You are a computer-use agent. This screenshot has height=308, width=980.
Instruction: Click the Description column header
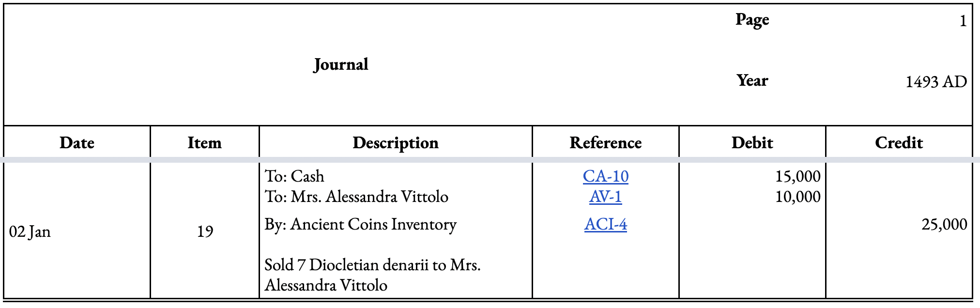(x=396, y=142)
